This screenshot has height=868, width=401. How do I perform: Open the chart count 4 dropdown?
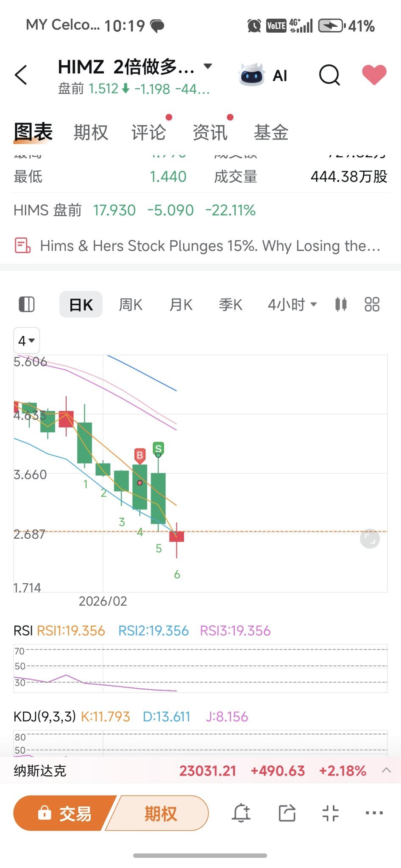[x=27, y=340]
